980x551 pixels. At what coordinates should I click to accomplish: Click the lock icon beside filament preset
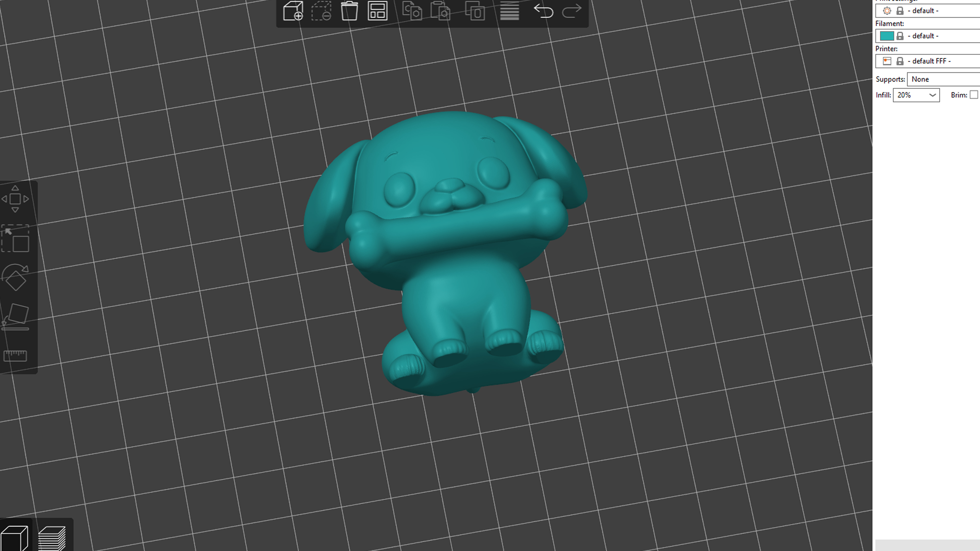[x=900, y=36]
